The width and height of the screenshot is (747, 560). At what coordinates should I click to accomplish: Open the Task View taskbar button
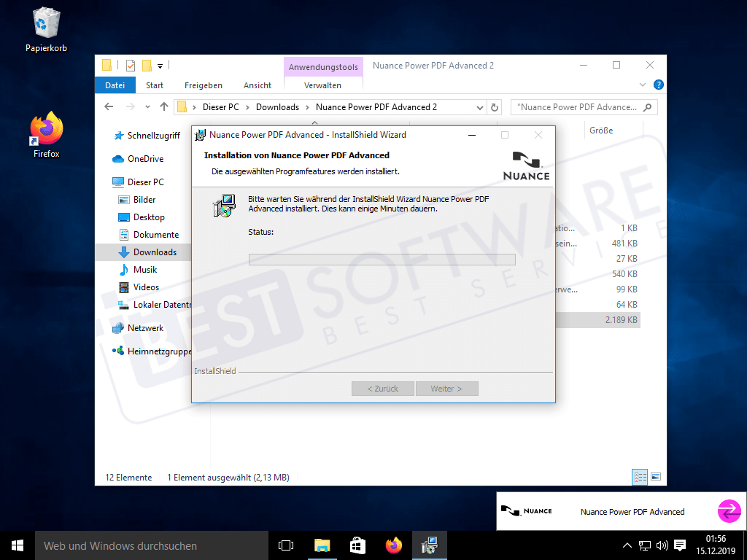[286, 545]
